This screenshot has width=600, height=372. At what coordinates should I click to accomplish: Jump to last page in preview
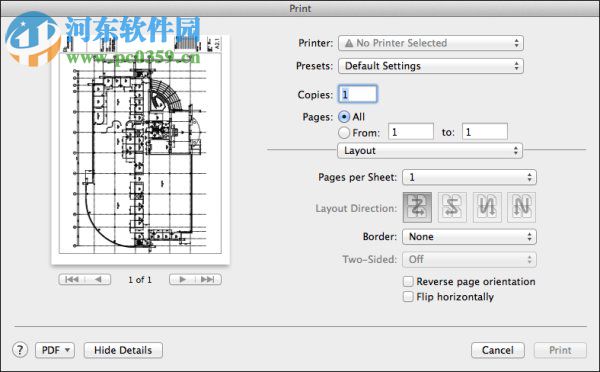coord(208,279)
